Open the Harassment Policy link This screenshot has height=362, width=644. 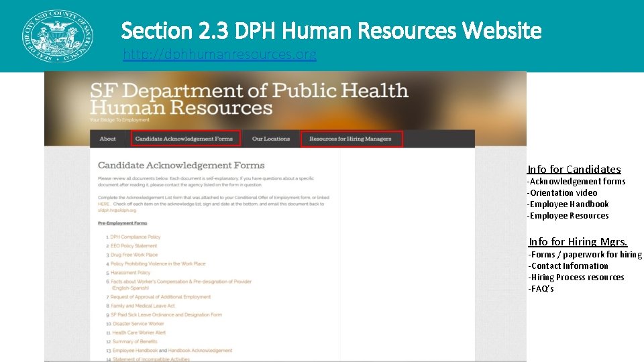pos(131,273)
